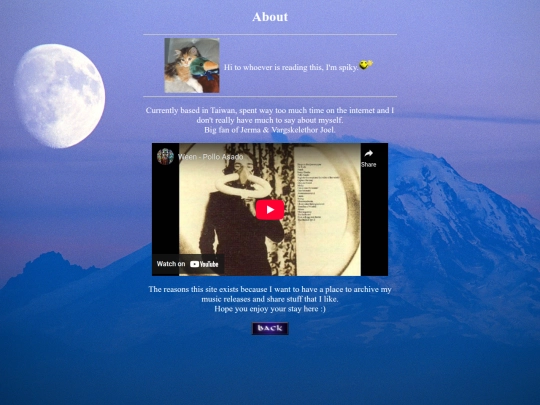Go back using the Back button
This screenshot has width=540, height=405.
270,329
